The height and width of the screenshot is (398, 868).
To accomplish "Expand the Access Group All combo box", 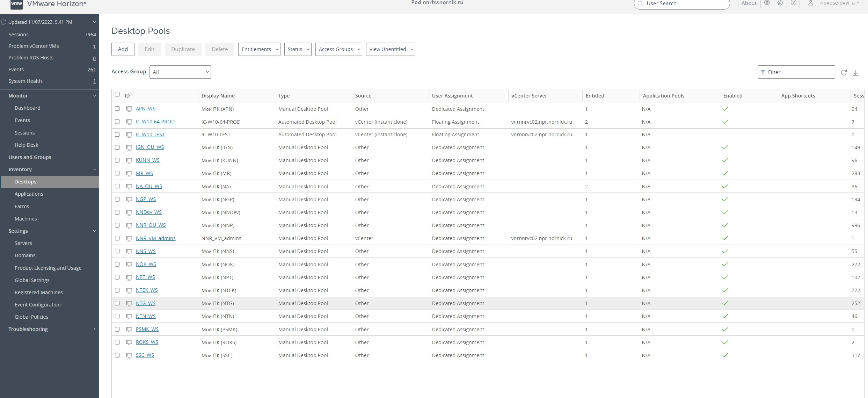I will pyautogui.click(x=180, y=72).
